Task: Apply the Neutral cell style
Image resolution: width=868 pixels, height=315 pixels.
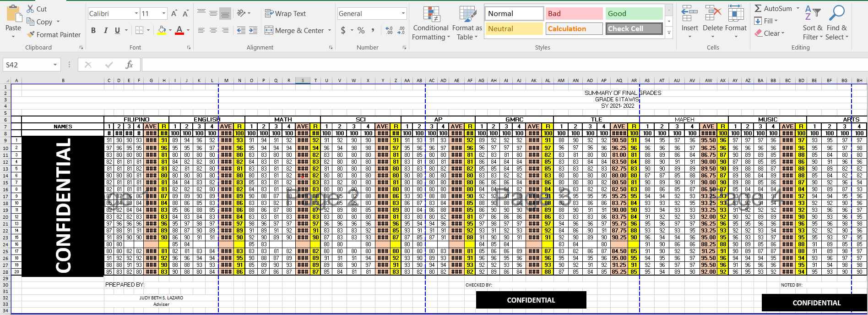Action: (x=515, y=28)
